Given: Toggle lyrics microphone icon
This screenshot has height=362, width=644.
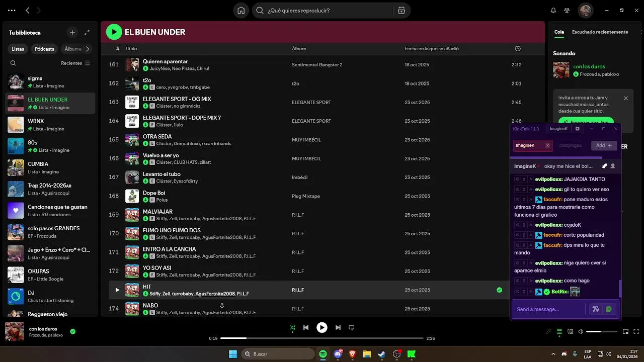Looking at the screenshot, I should (x=549, y=332).
